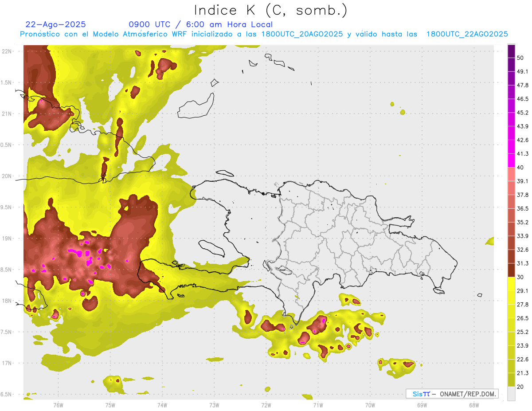Click the map title Indice K (C, somb.)
532x411 pixels.
(x=271, y=10)
